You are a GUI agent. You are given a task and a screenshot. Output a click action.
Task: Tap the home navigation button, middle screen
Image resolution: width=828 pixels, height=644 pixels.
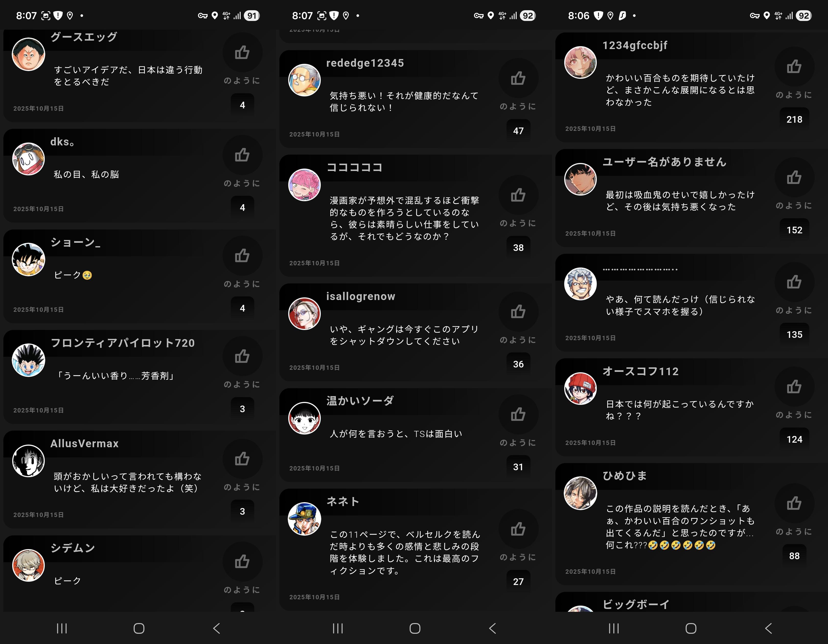415,628
